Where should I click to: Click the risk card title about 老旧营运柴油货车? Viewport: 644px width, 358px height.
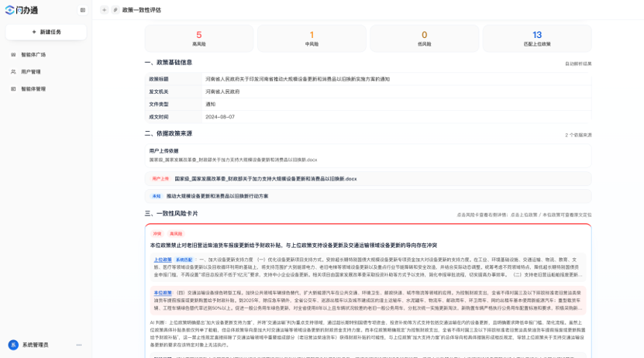point(294,245)
